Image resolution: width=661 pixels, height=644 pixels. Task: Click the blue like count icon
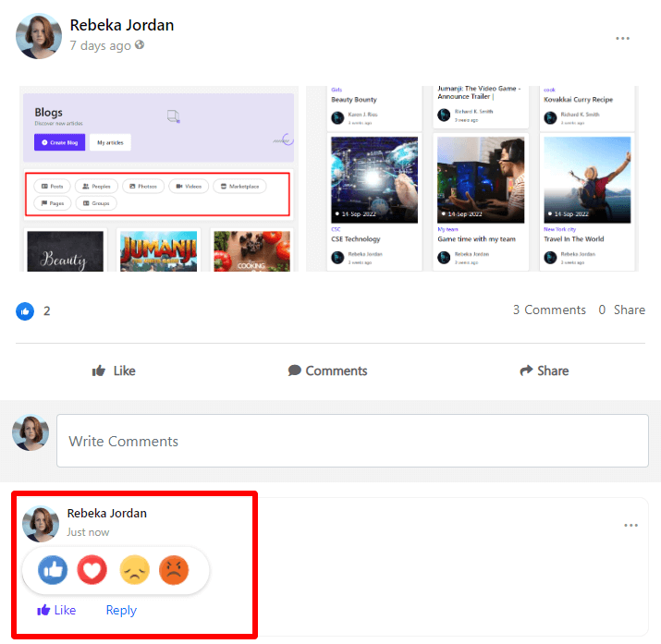tap(25, 310)
